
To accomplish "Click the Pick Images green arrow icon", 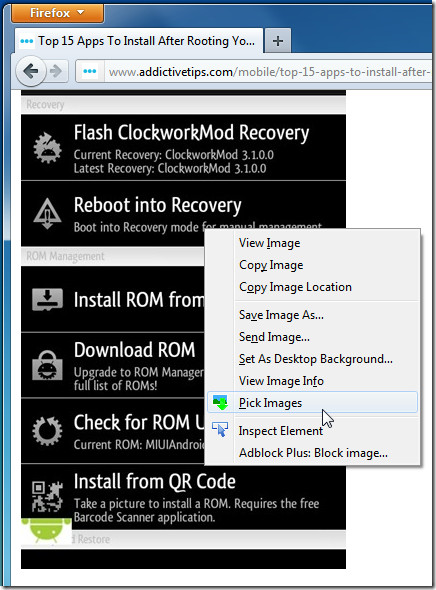I will [220, 403].
